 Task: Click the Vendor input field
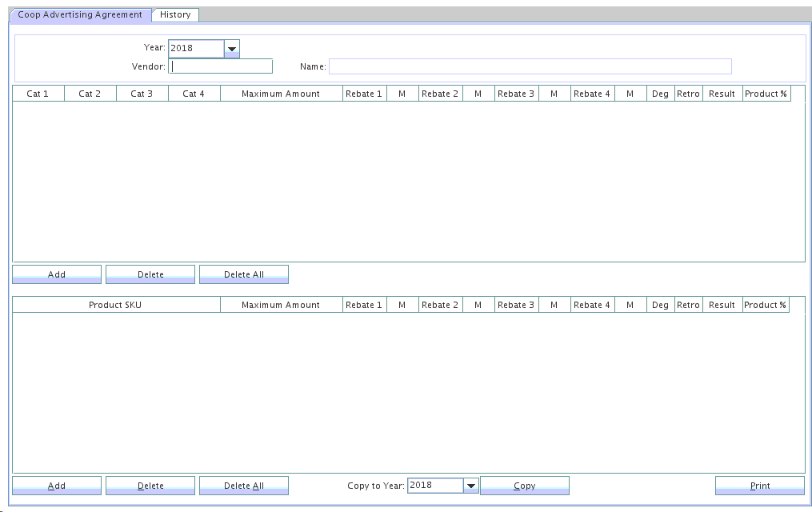click(x=221, y=66)
